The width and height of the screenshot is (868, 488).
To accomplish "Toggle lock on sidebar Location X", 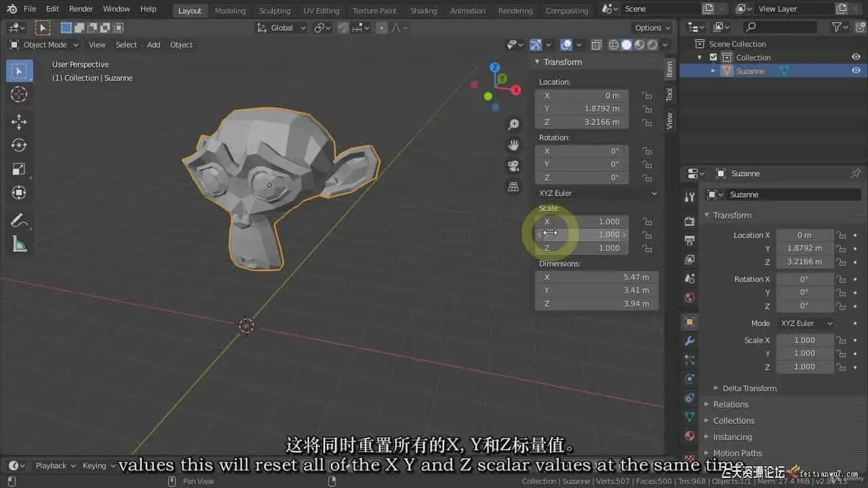I will [x=648, y=96].
